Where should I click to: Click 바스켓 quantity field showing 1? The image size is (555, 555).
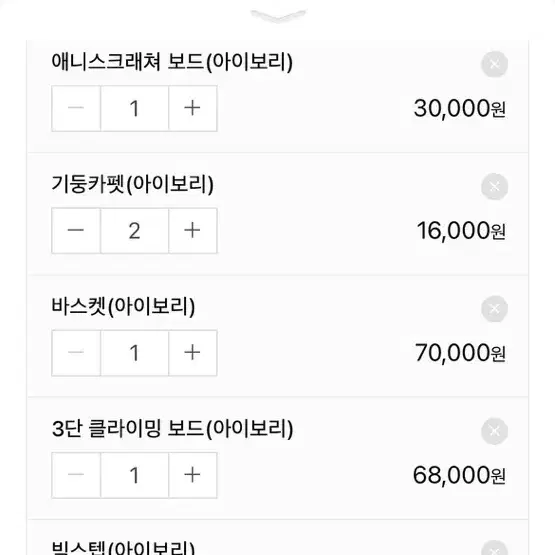[135, 353]
